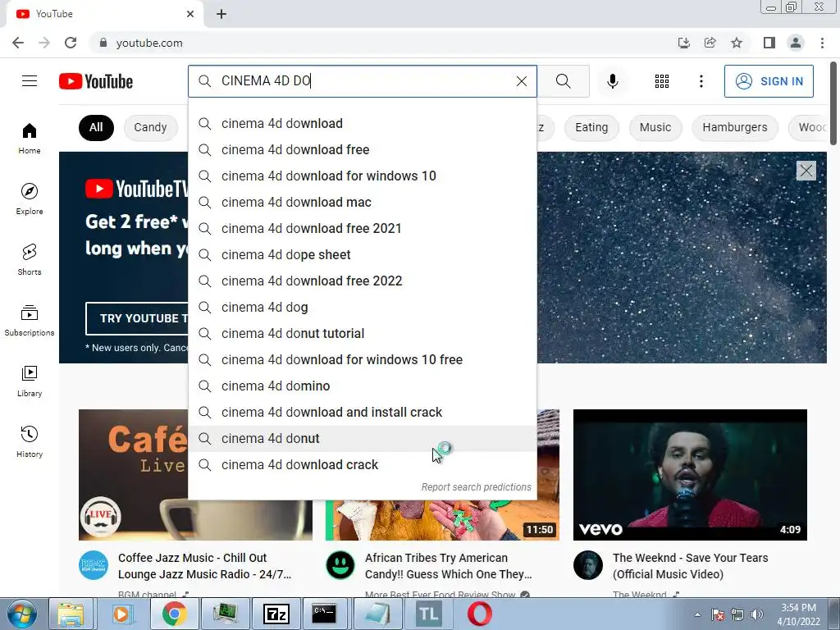This screenshot has width=840, height=630.
Task: Open African Tribes Try American Candy title
Action: coord(449,566)
